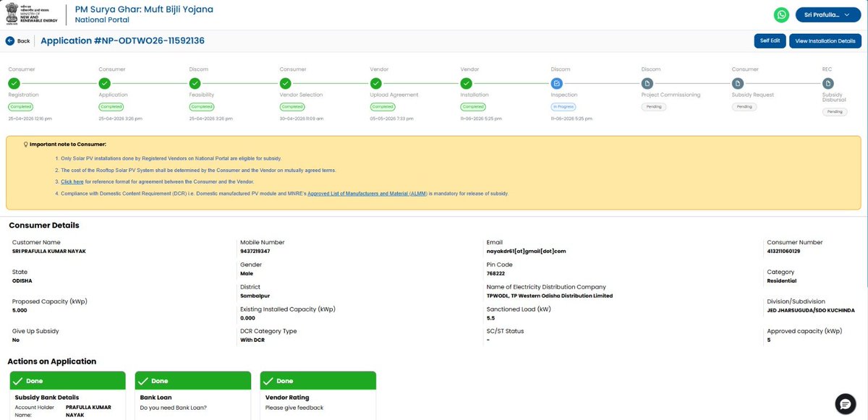Click TPWODL distribution company name
This screenshot has height=420, width=868.
click(x=550, y=296)
